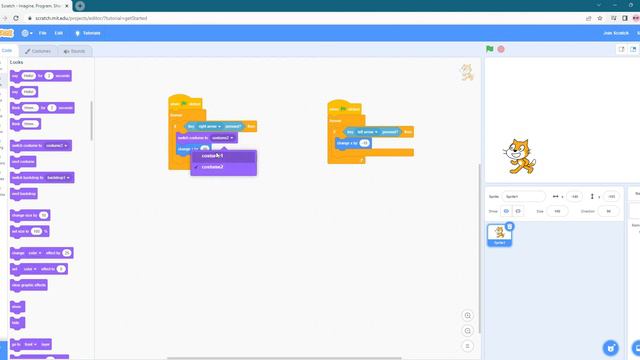The image size is (640, 360).
Task: Click the Join Scratch link
Action: tap(616, 33)
